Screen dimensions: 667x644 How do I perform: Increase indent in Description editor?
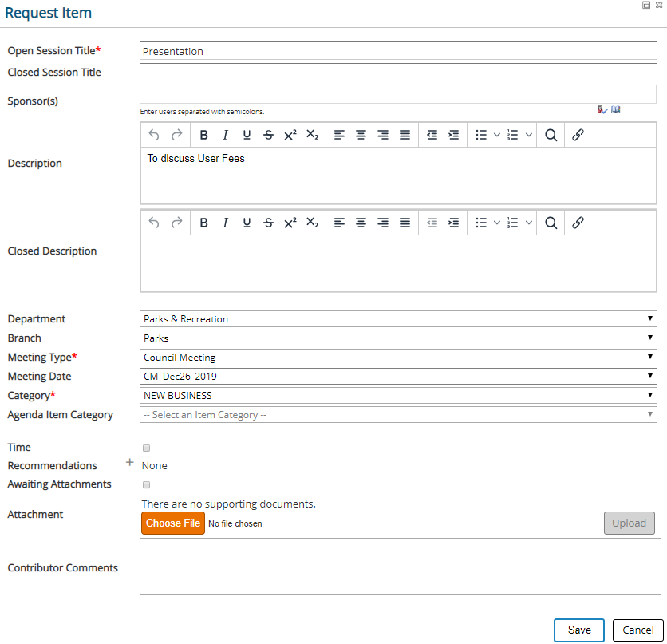coord(454,136)
